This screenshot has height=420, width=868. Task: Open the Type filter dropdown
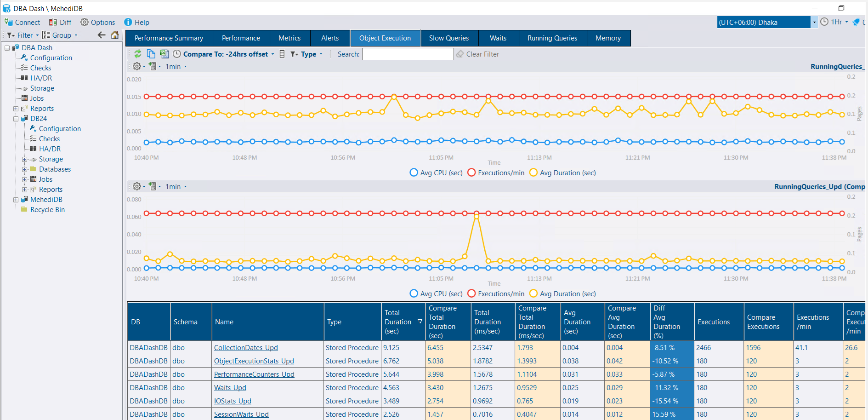[x=306, y=54]
